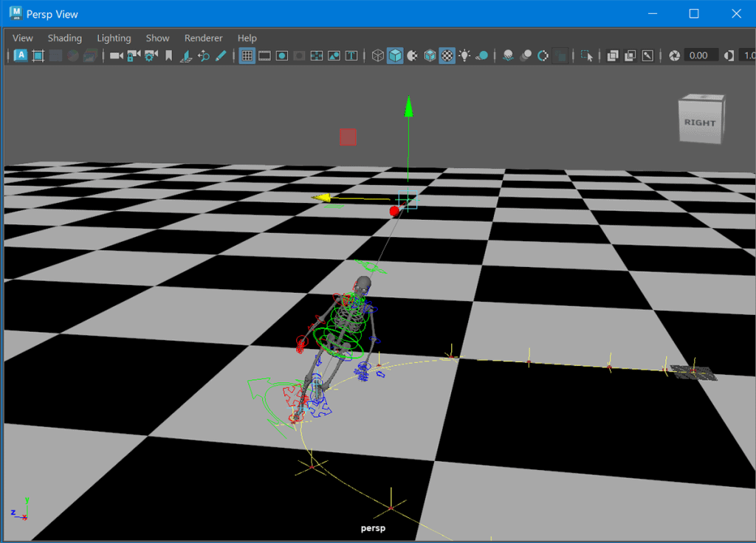The image size is (756, 543).
Task: Click the XYZ axis indicator
Action: [20, 510]
